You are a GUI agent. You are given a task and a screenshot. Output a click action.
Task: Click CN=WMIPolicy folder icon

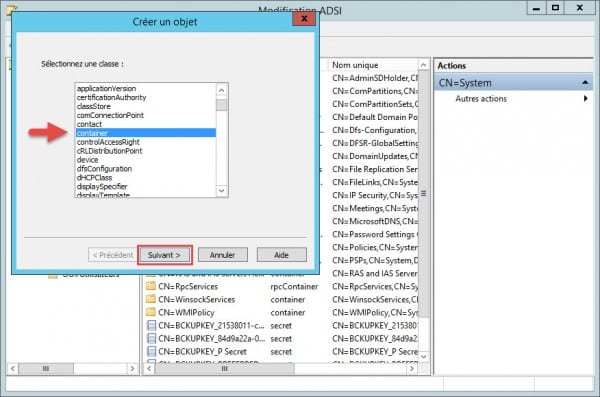[x=151, y=312]
